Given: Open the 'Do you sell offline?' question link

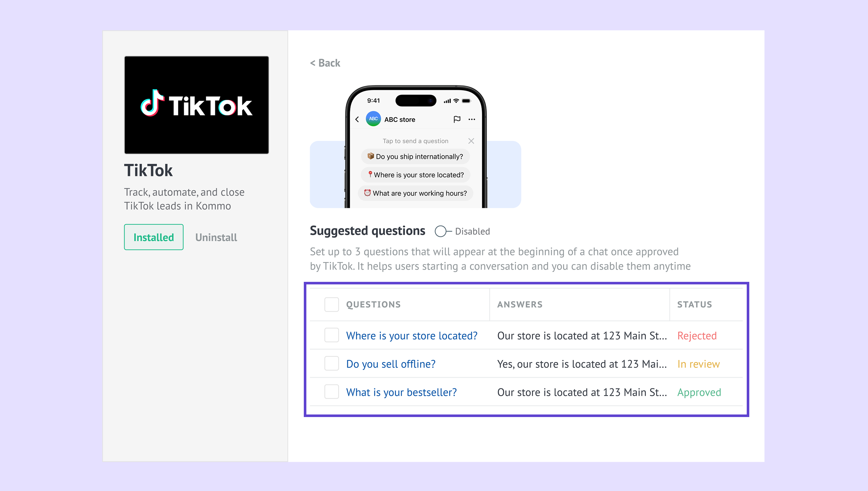Looking at the screenshot, I should pyautogui.click(x=391, y=364).
